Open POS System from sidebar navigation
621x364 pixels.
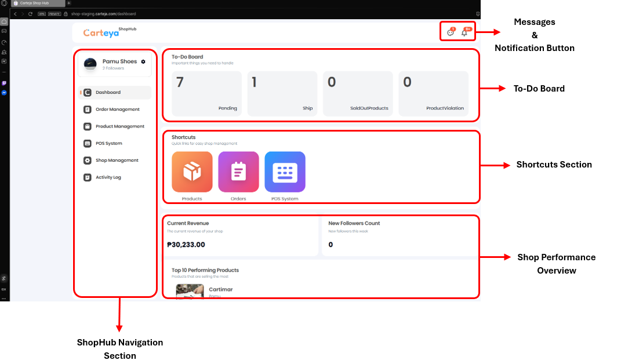coord(108,143)
